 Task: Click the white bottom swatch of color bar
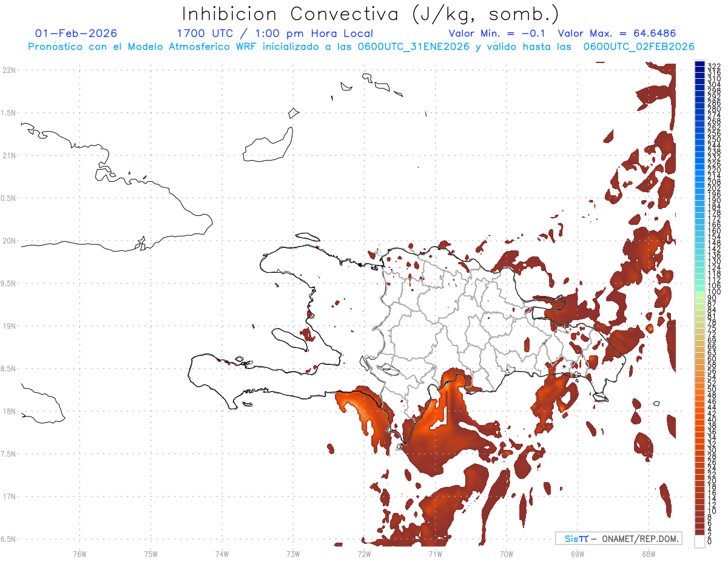[699, 541]
